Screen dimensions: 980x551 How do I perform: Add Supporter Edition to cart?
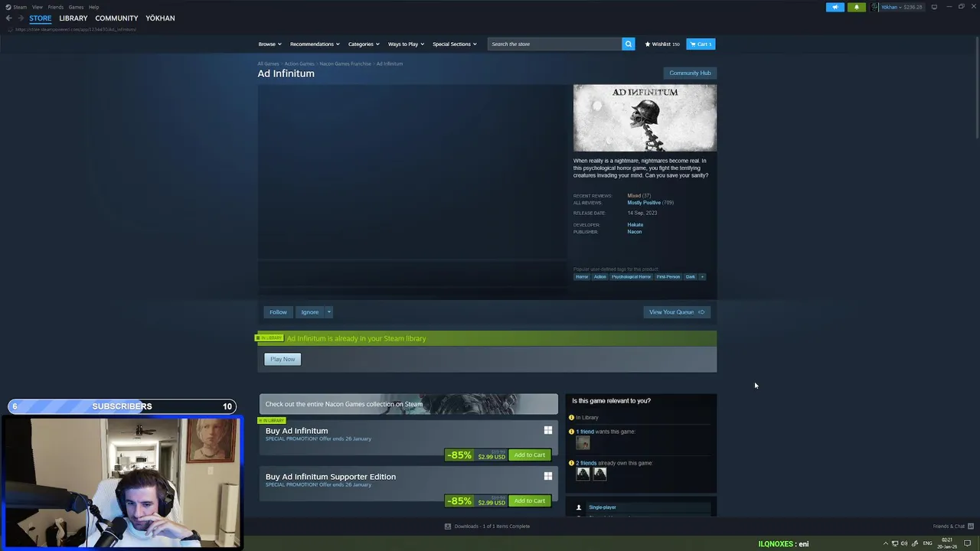tap(530, 500)
